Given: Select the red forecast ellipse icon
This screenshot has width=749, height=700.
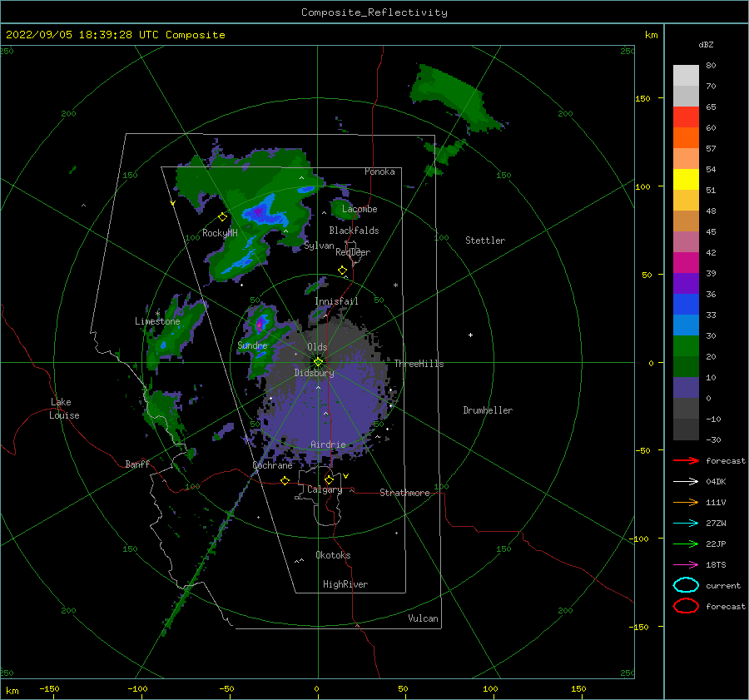Looking at the screenshot, I should click(686, 606).
